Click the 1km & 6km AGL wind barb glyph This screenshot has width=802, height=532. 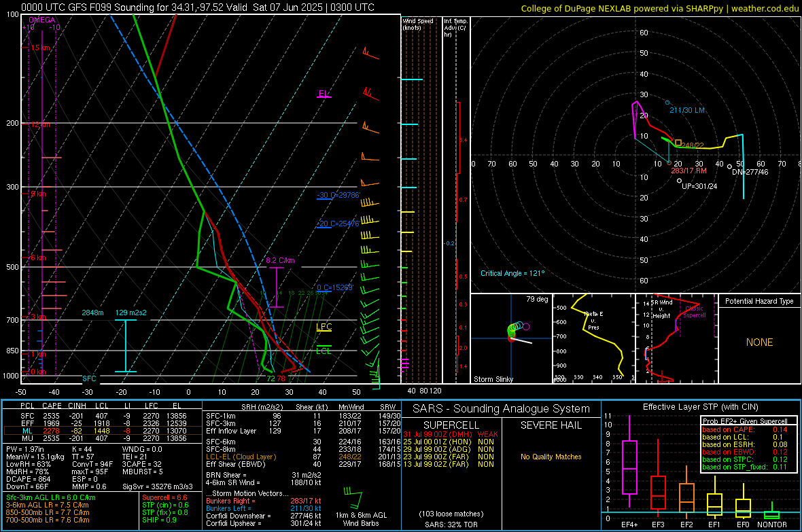(353, 499)
